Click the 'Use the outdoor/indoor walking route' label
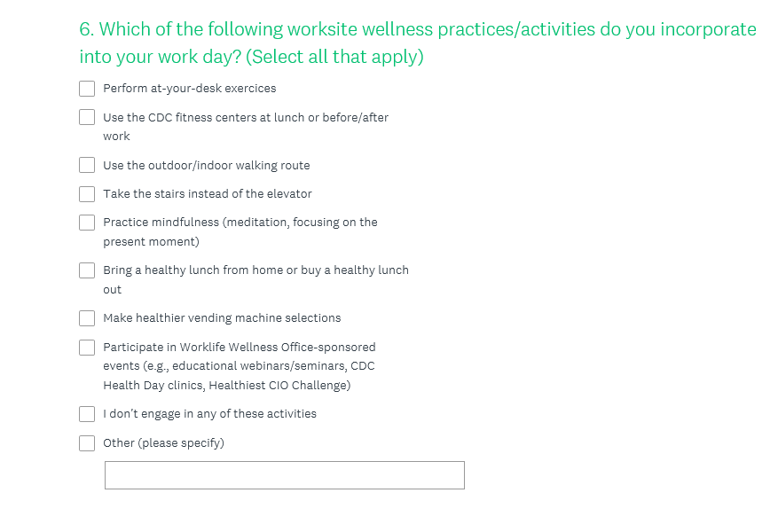The height and width of the screenshot is (532, 778). click(206, 166)
